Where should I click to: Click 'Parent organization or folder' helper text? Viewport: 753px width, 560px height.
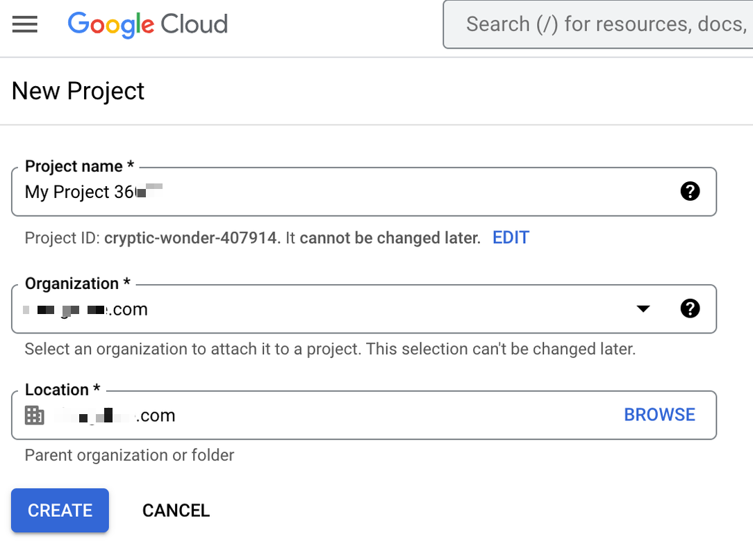point(129,455)
